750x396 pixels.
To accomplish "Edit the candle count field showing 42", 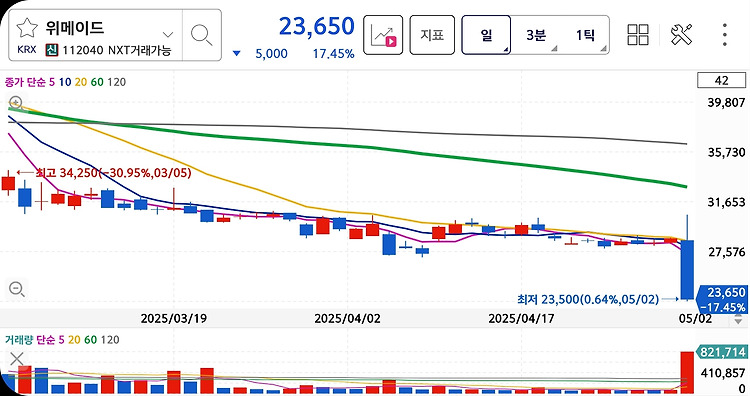I will pos(721,80).
